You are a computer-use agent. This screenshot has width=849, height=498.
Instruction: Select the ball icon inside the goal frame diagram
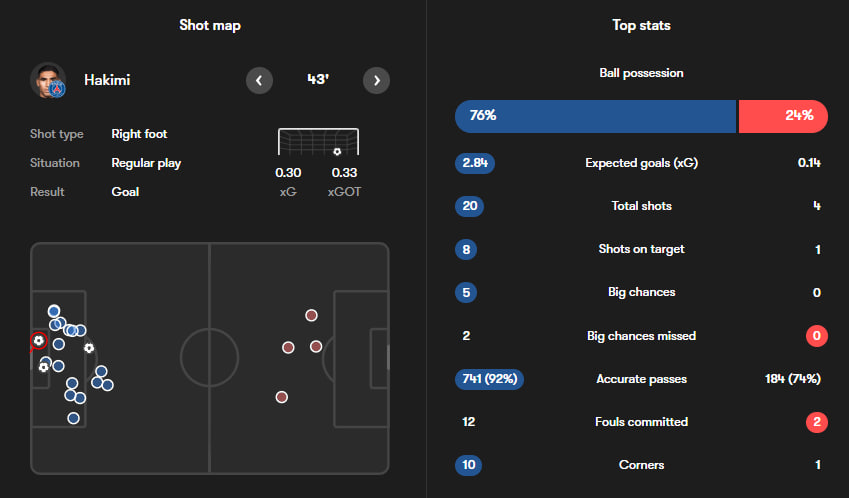pos(337,151)
